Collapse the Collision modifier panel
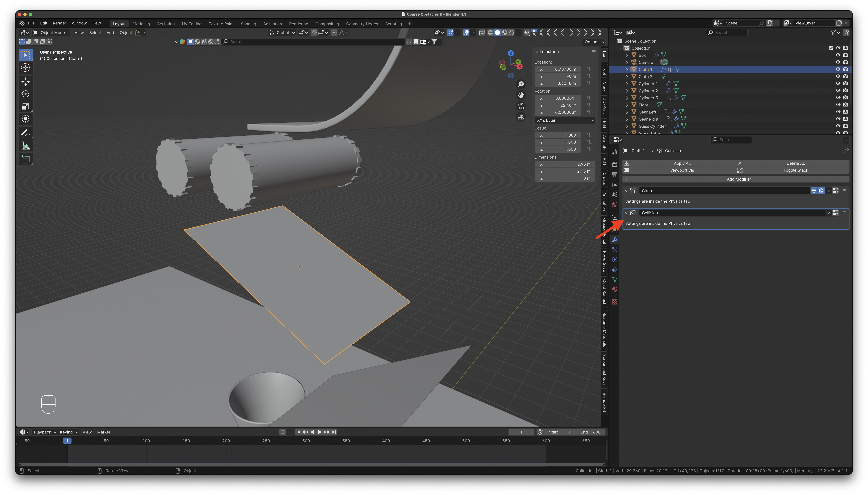The image size is (868, 495). pos(626,213)
